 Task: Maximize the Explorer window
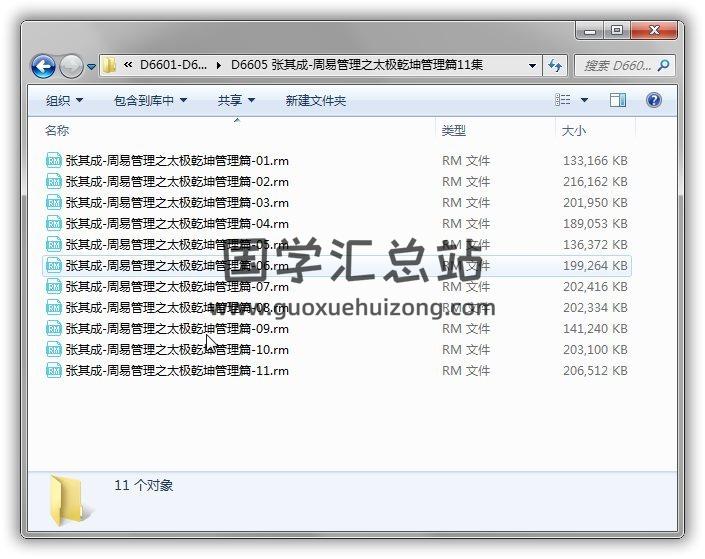tap(617, 31)
